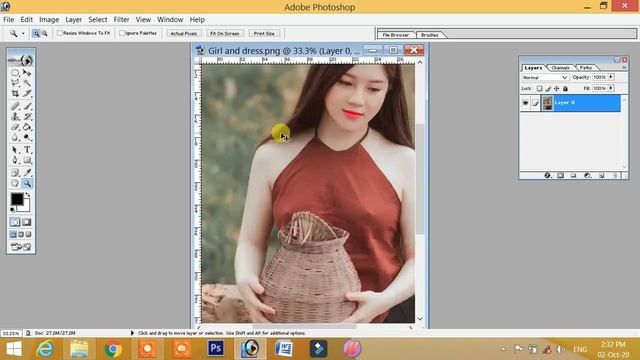Viewport: 640px width, 360px height.
Task: Open the layer Fill slider arrow
Action: [x=611, y=88]
